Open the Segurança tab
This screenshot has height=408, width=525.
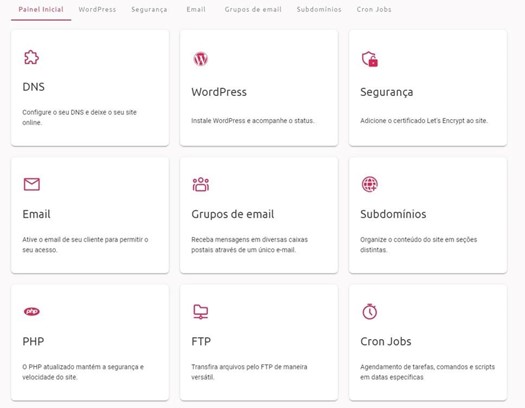tap(149, 9)
